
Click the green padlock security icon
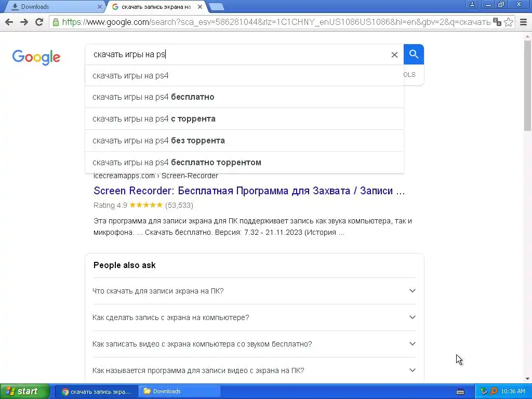[x=56, y=22]
